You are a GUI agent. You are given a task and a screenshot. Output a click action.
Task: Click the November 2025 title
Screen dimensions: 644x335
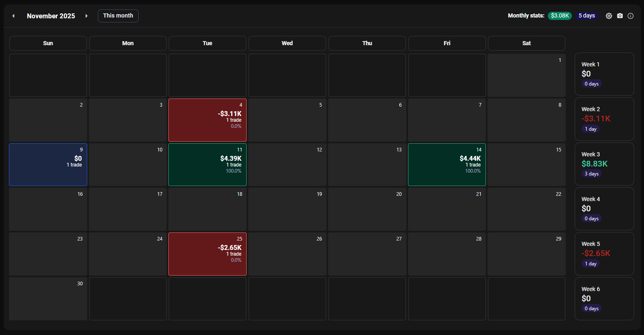(x=51, y=16)
